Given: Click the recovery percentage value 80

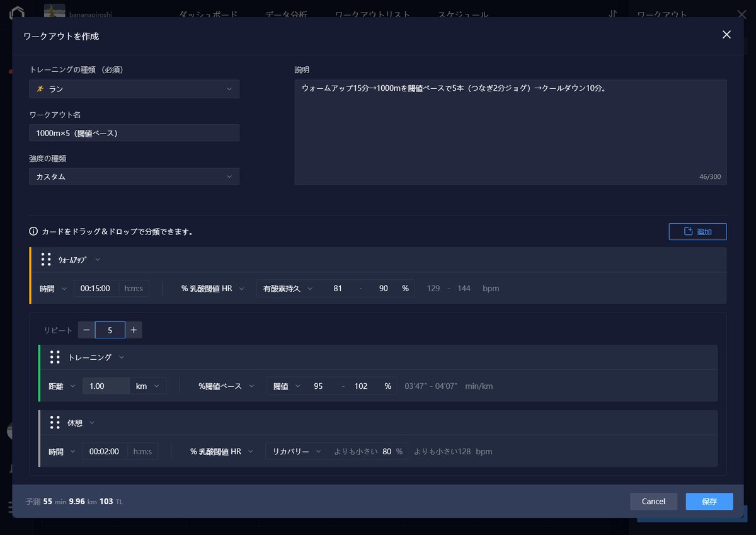Looking at the screenshot, I should tap(387, 451).
